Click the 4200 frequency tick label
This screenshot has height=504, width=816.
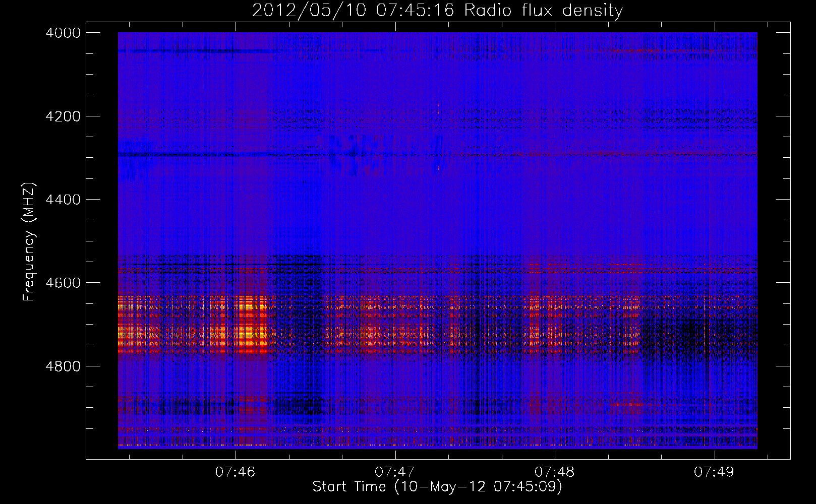[63, 116]
